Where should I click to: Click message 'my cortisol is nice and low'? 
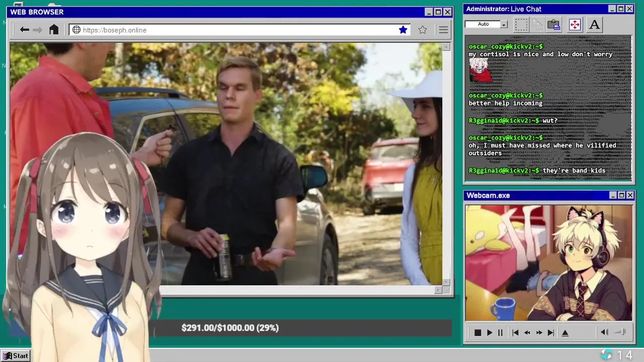[540, 54]
